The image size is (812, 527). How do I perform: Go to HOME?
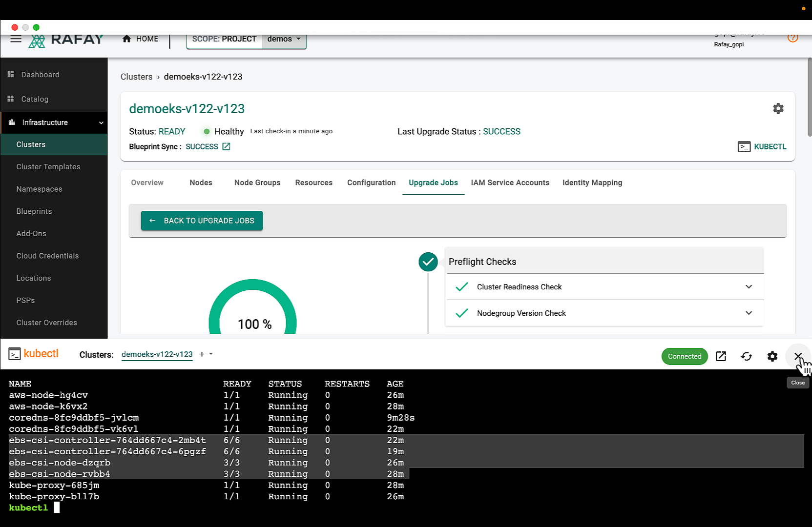click(140, 39)
